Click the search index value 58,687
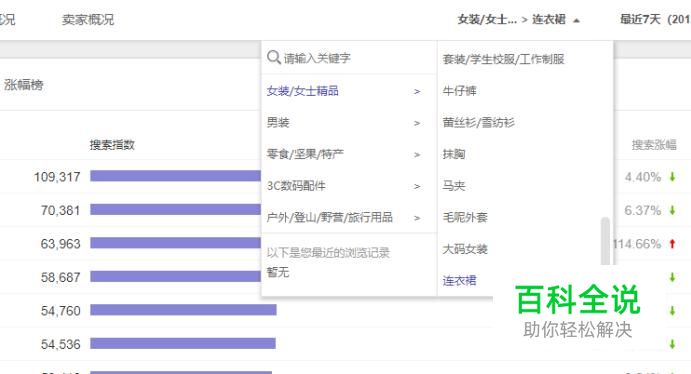 (x=60, y=278)
